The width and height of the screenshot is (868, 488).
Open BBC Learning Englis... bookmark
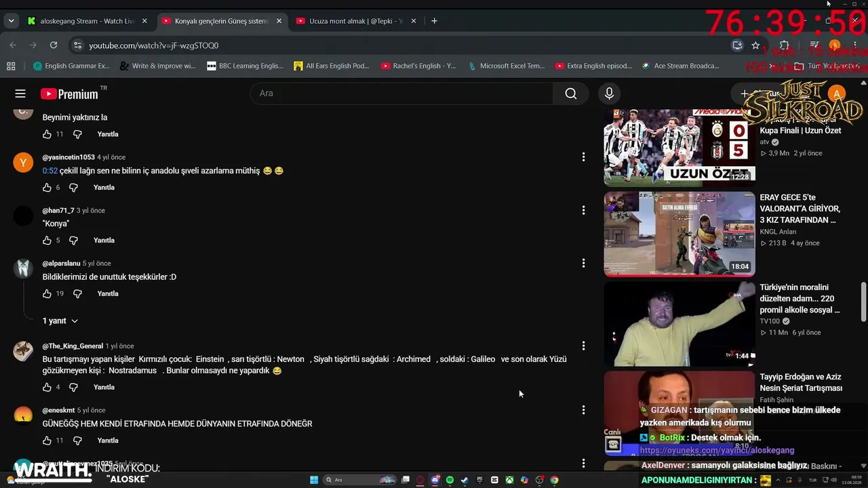(x=245, y=66)
